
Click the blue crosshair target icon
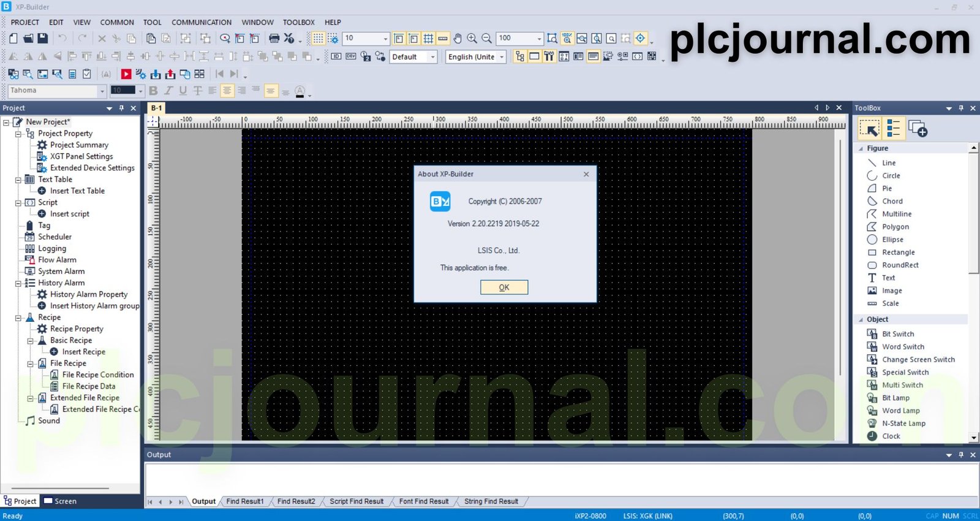click(640, 38)
